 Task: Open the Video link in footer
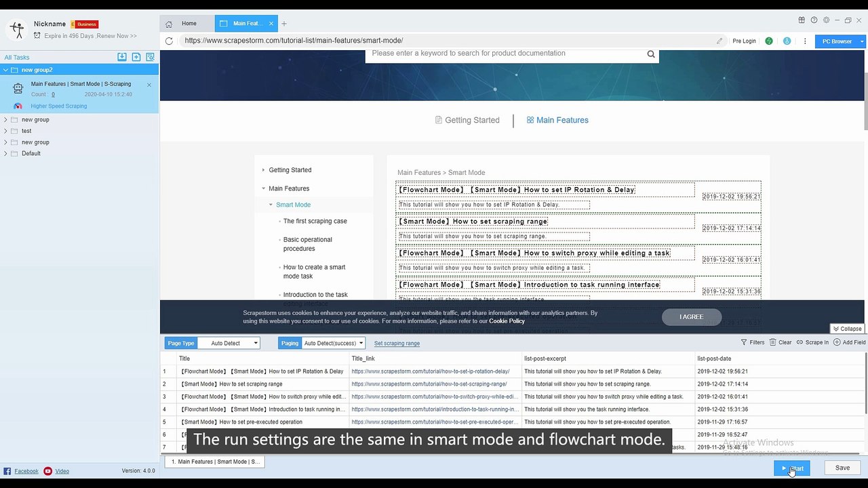click(x=62, y=471)
